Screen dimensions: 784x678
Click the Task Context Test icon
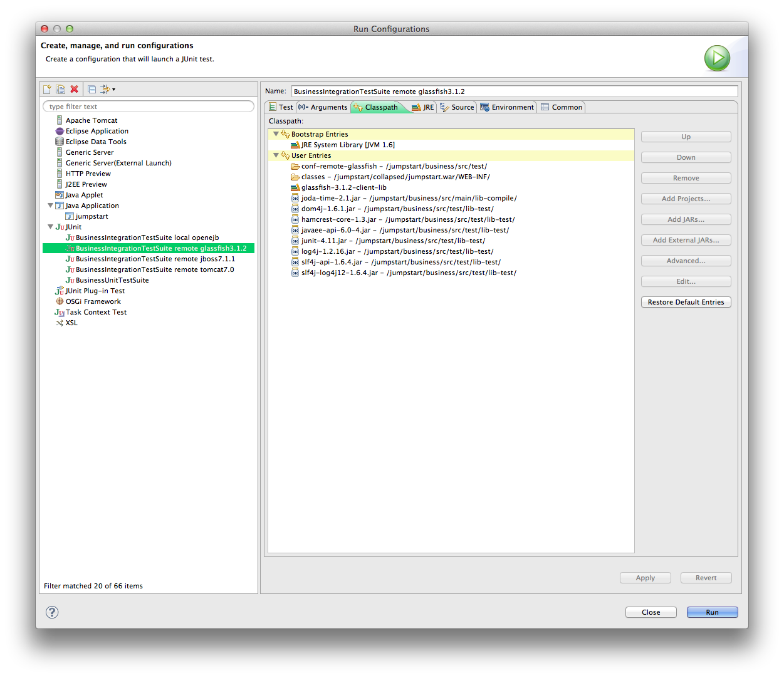pos(60,312)
